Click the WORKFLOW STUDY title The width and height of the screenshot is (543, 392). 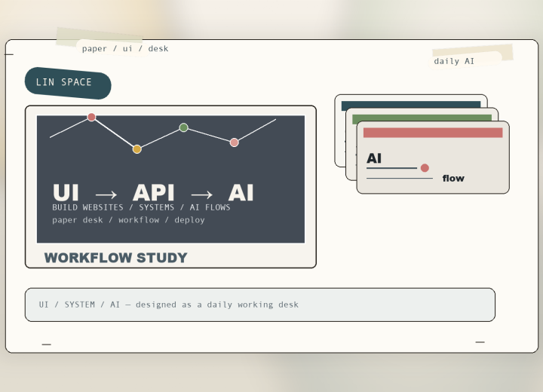[115, 258]
